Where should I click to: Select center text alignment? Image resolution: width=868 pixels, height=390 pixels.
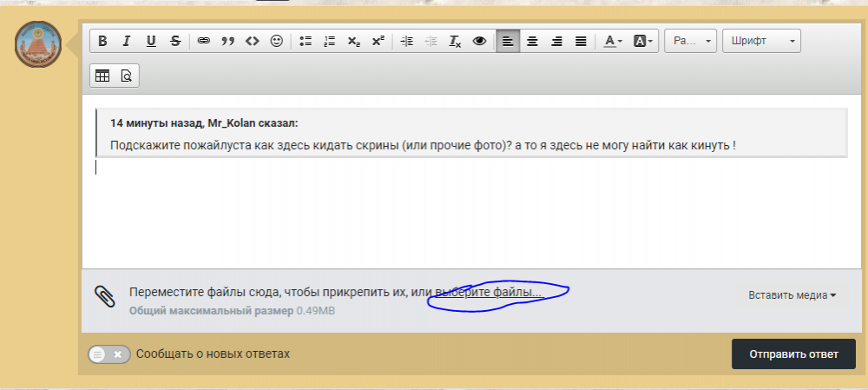point(532,41)
